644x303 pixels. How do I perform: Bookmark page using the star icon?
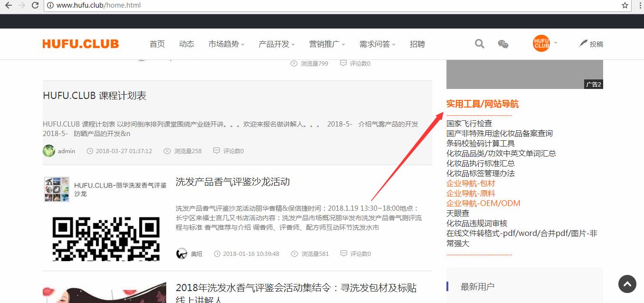[625, 5]
